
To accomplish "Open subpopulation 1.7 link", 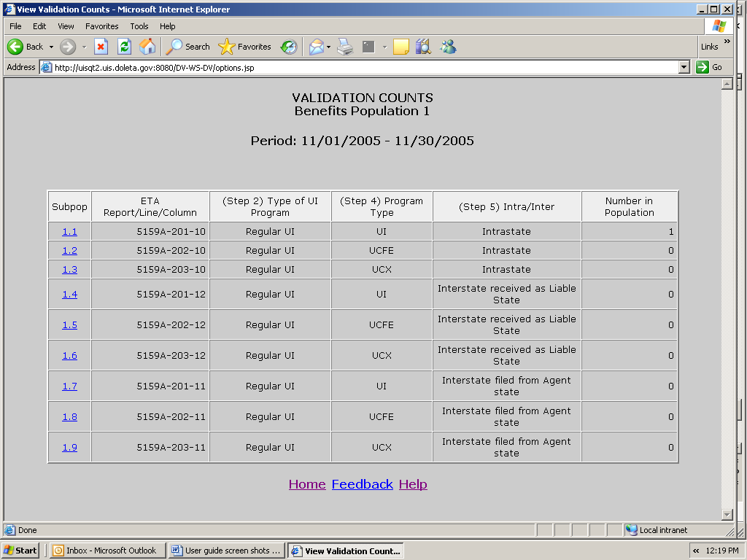I will [69, 386].
